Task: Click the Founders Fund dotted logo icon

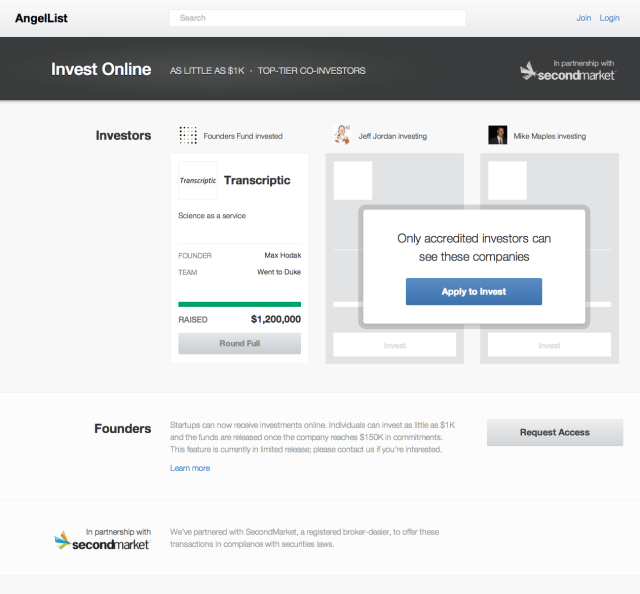Action: click(188, 135)
